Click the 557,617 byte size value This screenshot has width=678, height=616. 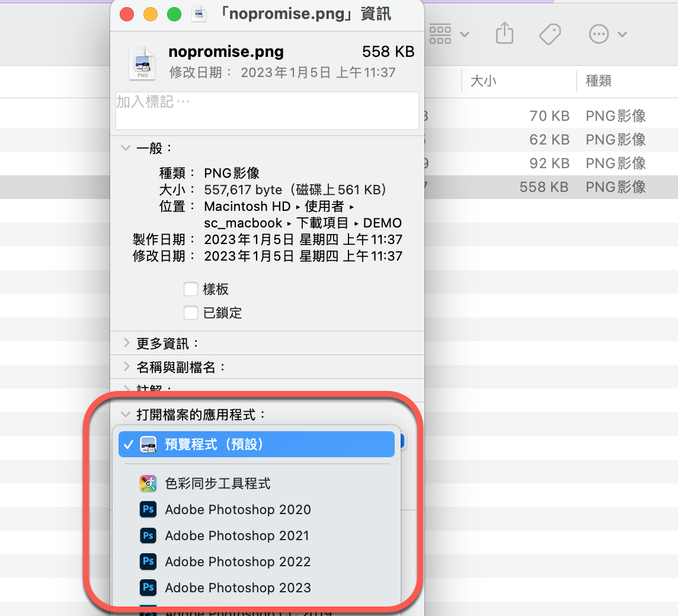(x=243, y=190)
